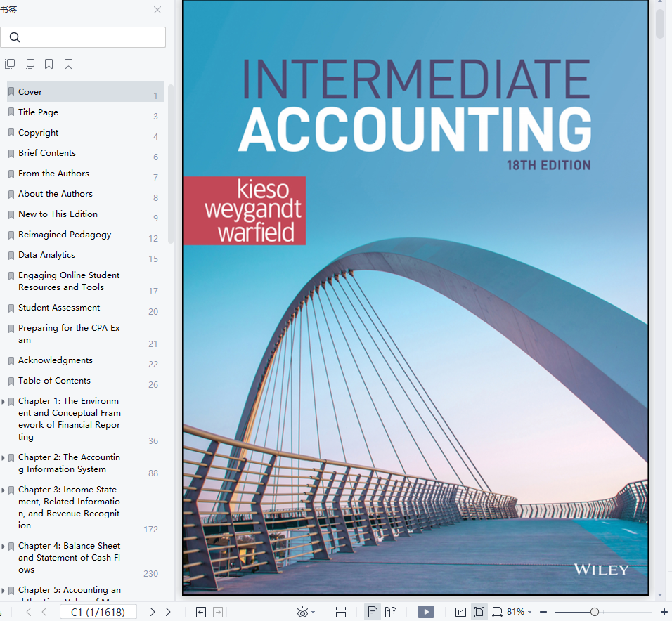Viewport: 672px width, 621px height.
Task: Open Chapter 2: Accounting Information System bookmark
Action: (70, 464)
